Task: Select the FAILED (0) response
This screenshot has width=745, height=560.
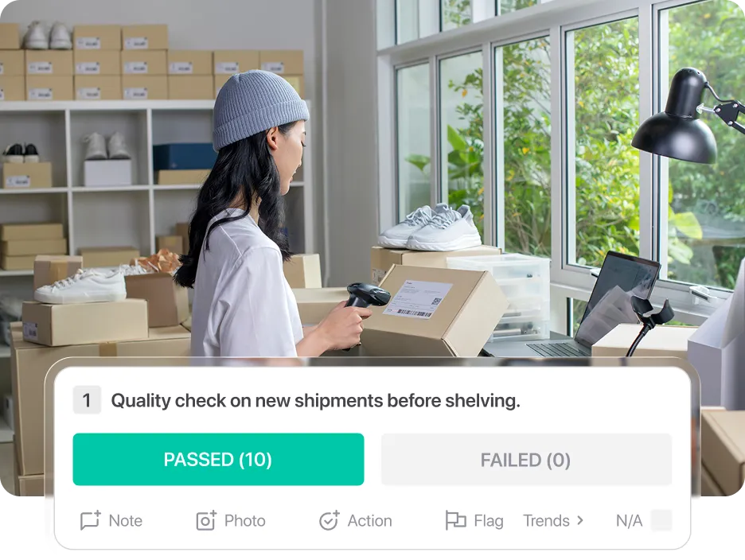Action: 526,459
